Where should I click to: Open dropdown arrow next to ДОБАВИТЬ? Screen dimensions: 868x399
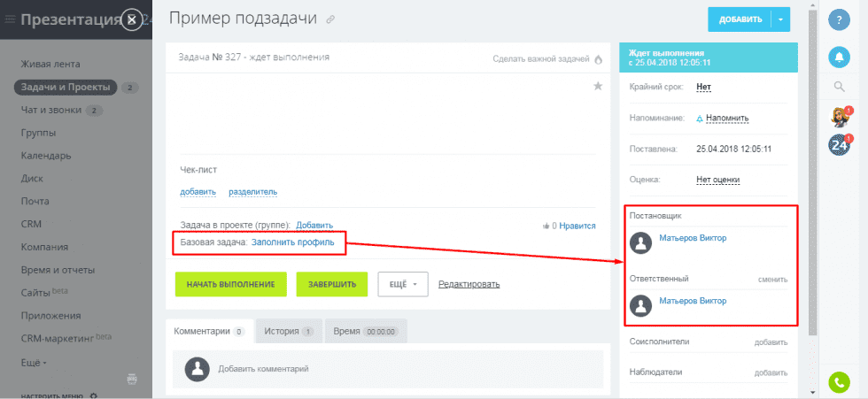point(780,19)
